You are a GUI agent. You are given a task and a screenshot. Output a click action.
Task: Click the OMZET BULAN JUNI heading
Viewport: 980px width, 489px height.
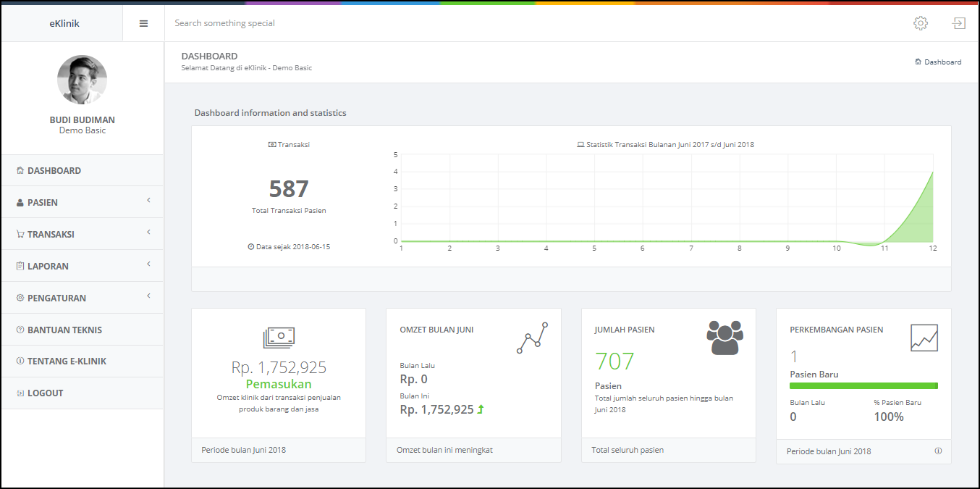click(x=436, y=330)
